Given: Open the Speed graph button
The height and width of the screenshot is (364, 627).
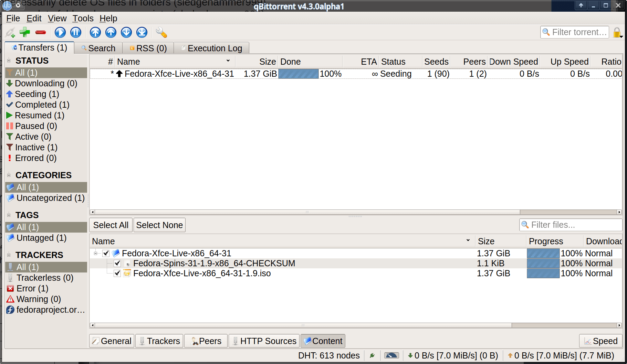Looking at the screenshot, I should click(601, 341).
